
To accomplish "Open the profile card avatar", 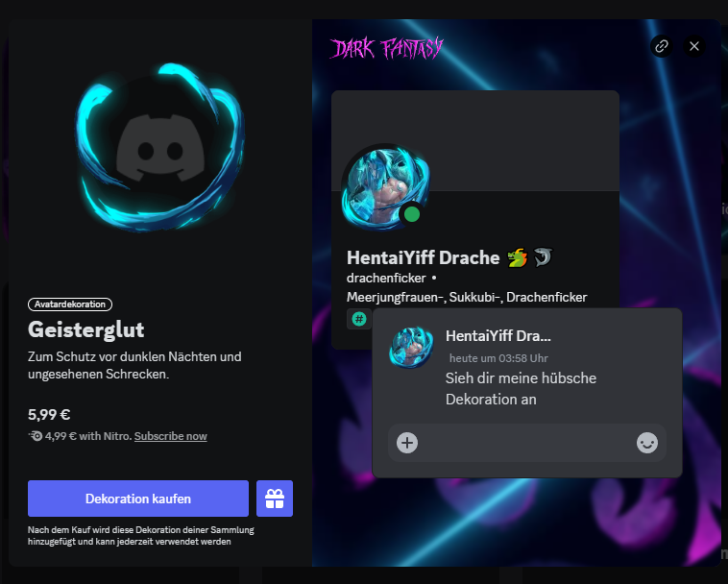I will (385, 188).
